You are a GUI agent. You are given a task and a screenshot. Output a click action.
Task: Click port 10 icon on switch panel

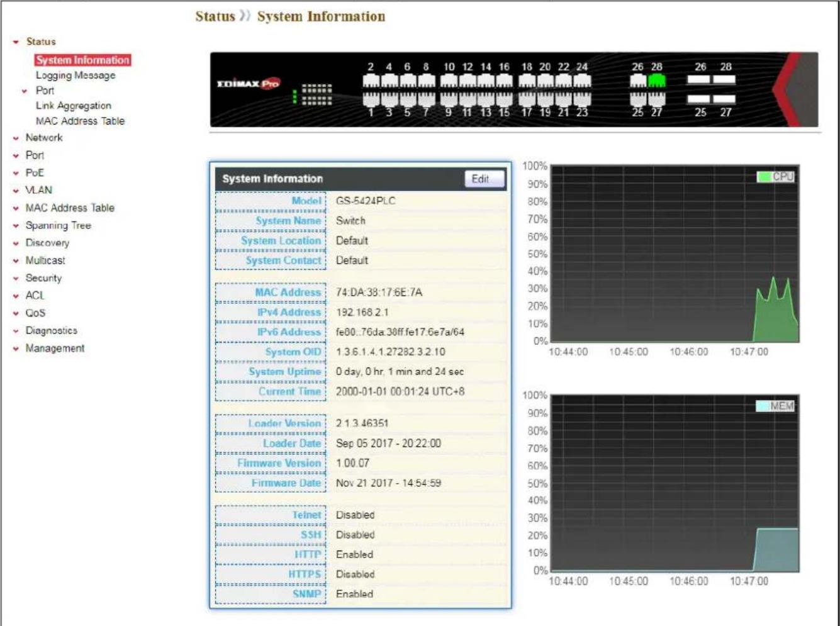tap(449, 81)
